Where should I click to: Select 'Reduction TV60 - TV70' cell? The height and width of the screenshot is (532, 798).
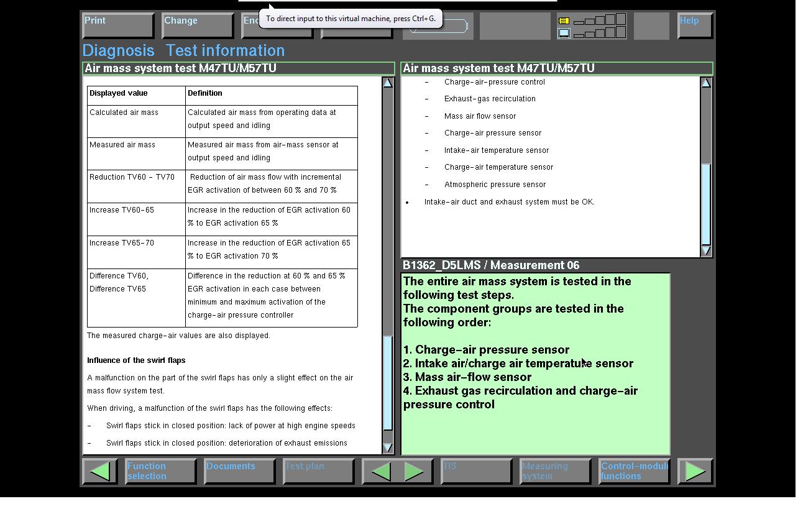[x=136, y=186]
